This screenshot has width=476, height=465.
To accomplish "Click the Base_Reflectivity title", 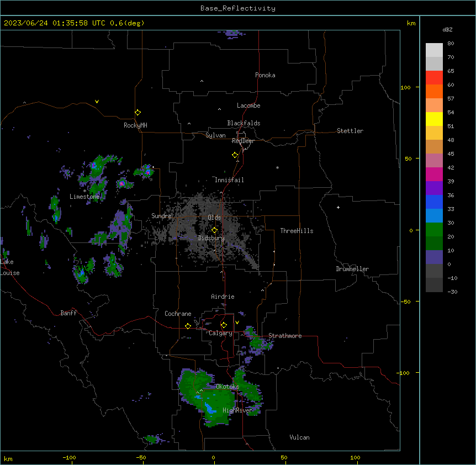I will point(238,8).
